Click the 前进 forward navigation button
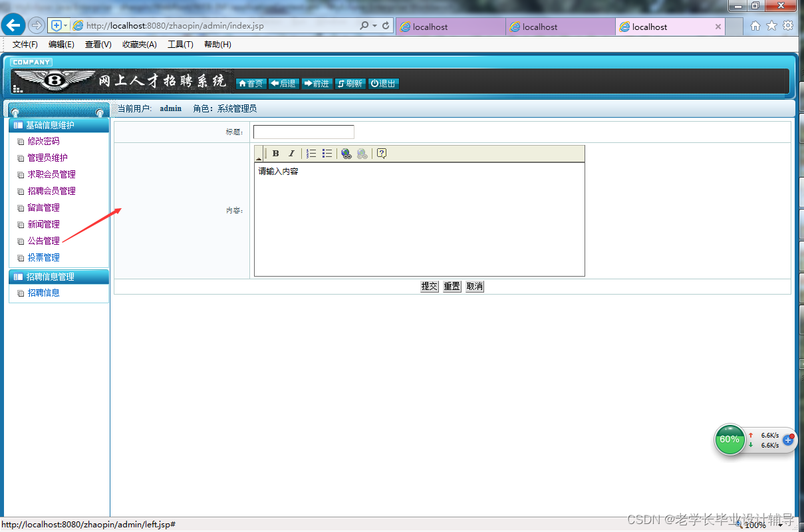Screen dimensions: 804x532 pyautogui.click(x=317, y=83)
